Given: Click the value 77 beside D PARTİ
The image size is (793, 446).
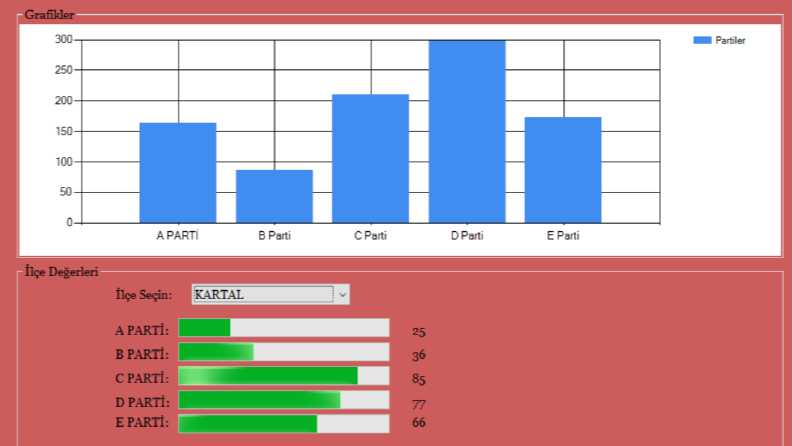Looking at the screenshot, I should (419, 405).
